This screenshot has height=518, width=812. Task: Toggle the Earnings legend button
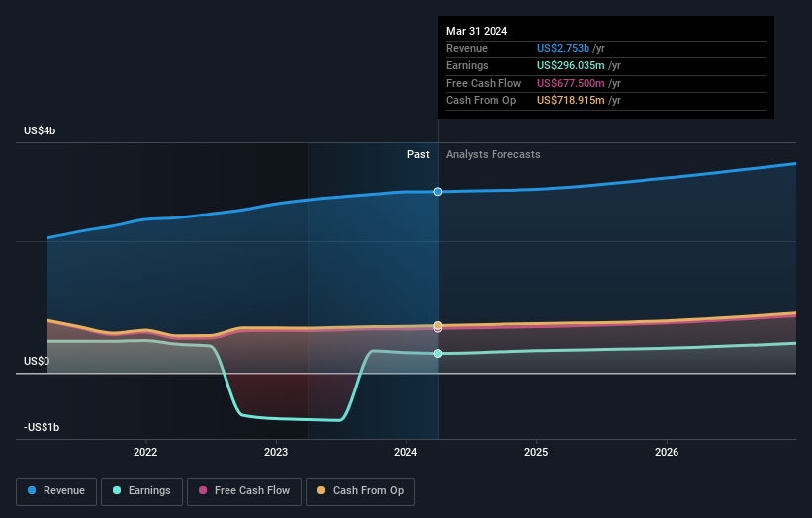pos(141,491)
